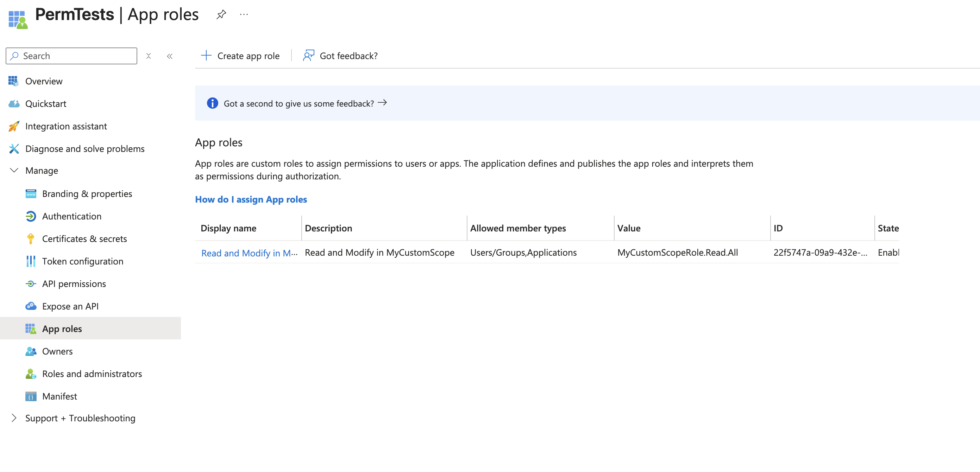
Task: Open the How do I assign App roles link
Action: pos(251,199)
